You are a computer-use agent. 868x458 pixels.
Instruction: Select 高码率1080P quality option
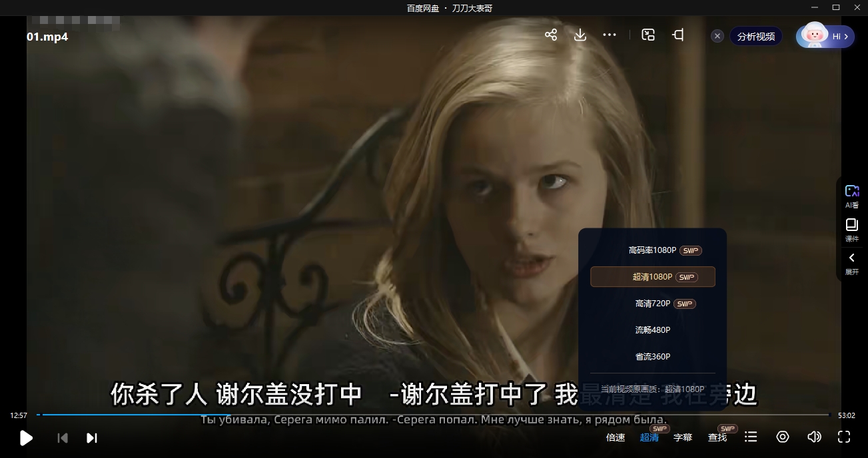(653, 250)
